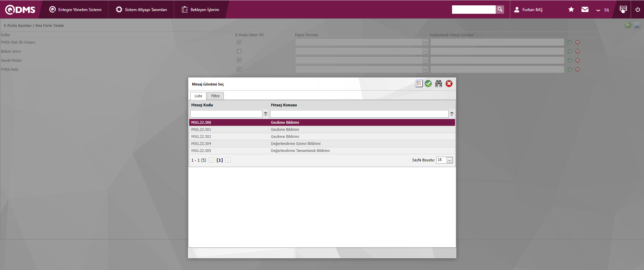644x270 pixels.
Task: Open Sistem Altyapı Tanımları menu
Action: coord(141,10)
